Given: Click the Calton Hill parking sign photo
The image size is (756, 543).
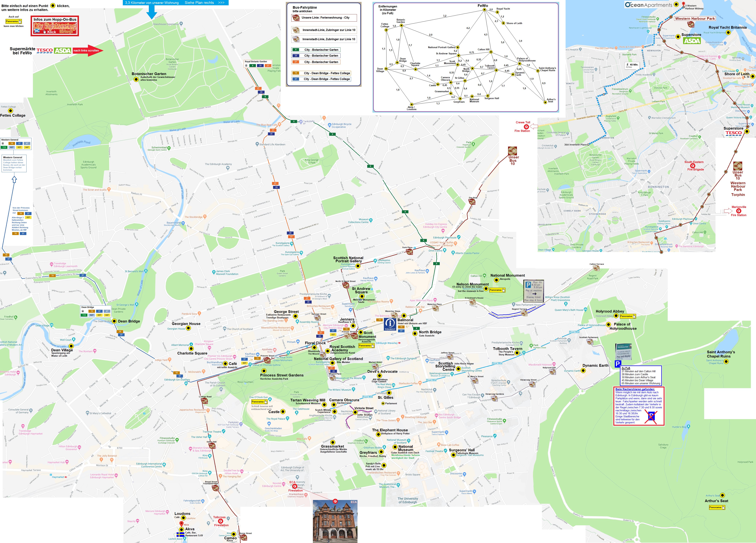Looking at the screenshot, I should tap(534, 291).
